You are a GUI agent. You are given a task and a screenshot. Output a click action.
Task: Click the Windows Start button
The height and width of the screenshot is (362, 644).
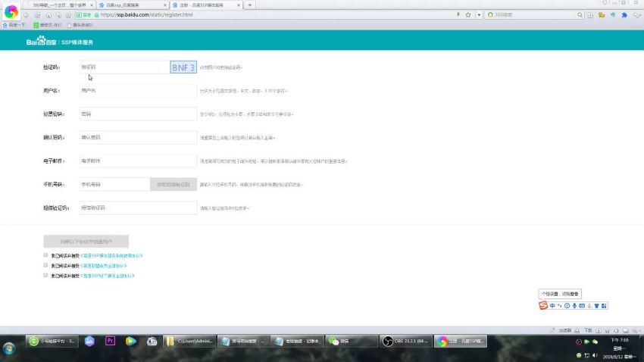(10, 347)
